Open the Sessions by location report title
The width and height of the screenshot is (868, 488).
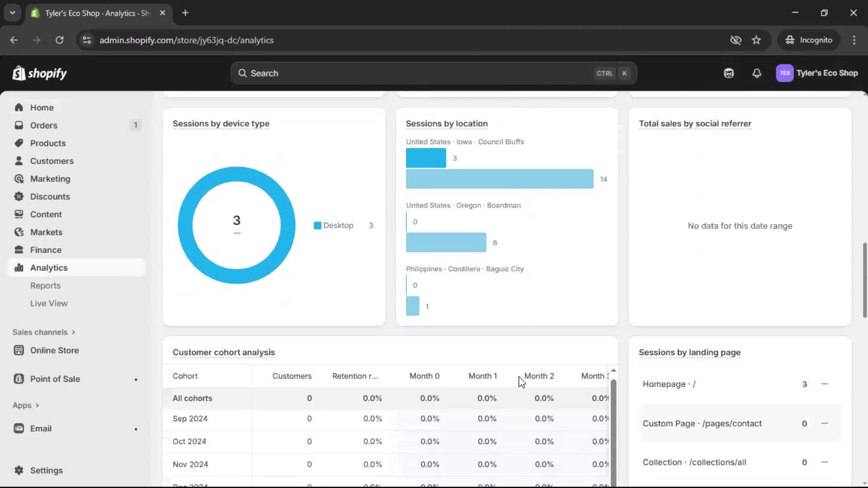click(x=447, y=124)
